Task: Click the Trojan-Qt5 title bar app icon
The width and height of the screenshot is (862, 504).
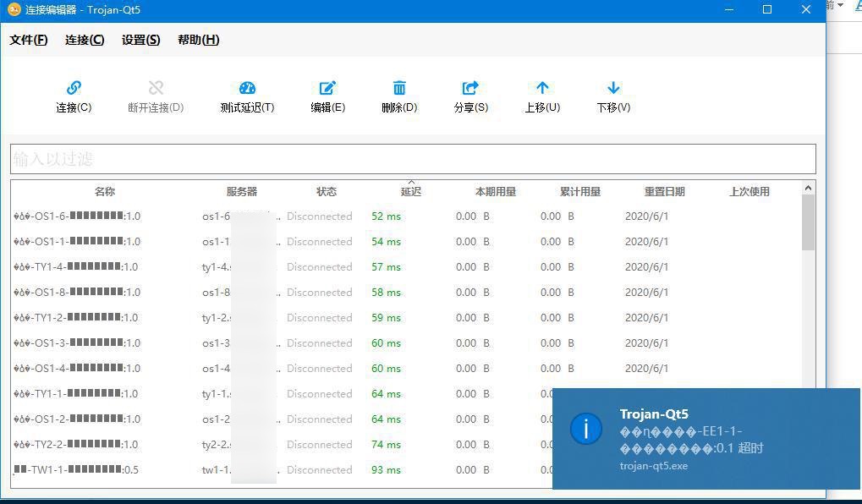Action: point(14,9)
